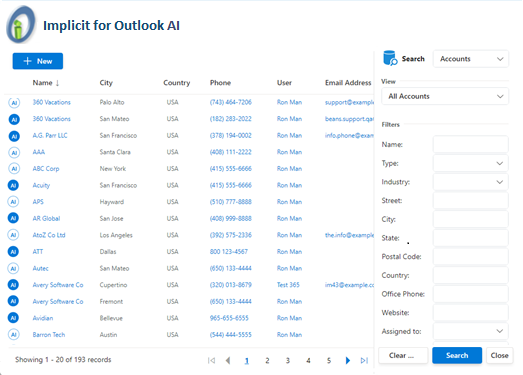The height and width of the screenshot is (375, 523).
Task: Click the Showing 1 - 20 of 193 records text
Action: (63, 360)
